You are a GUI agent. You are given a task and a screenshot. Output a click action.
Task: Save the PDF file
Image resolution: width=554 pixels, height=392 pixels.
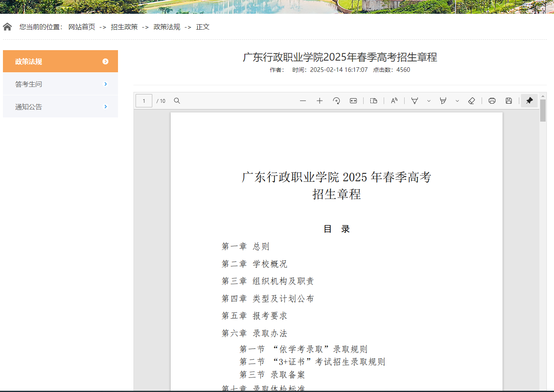click(x=508, y=100)
